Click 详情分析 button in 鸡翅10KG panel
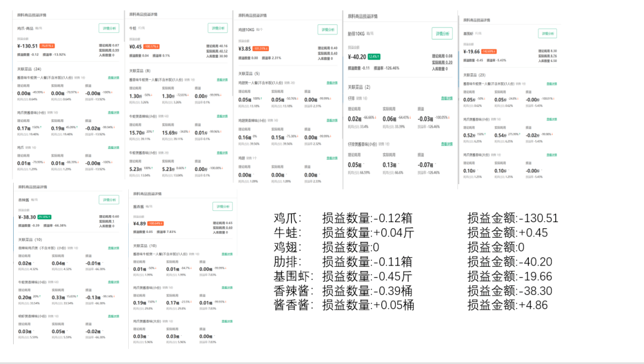644x364 pixels. click(327, 29)
